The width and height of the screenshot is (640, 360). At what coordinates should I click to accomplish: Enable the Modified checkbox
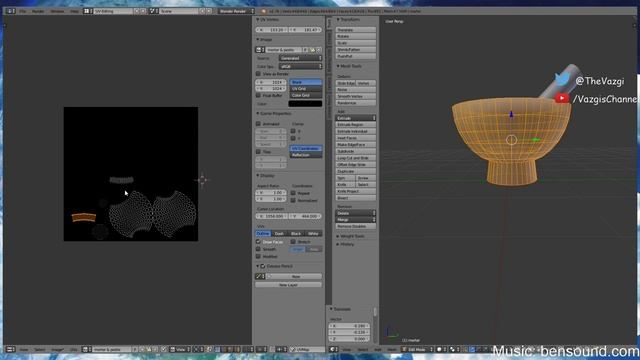coord(258,256)
